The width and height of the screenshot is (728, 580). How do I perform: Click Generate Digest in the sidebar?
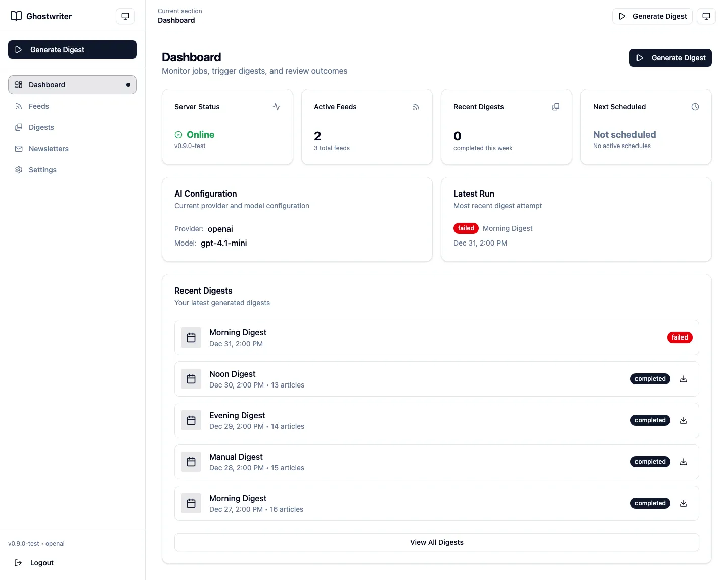[72, 50]
